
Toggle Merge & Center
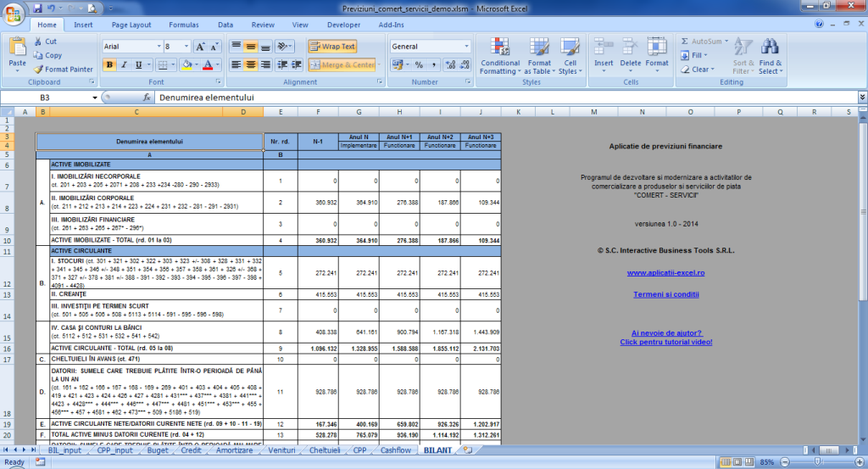point(342,64)
